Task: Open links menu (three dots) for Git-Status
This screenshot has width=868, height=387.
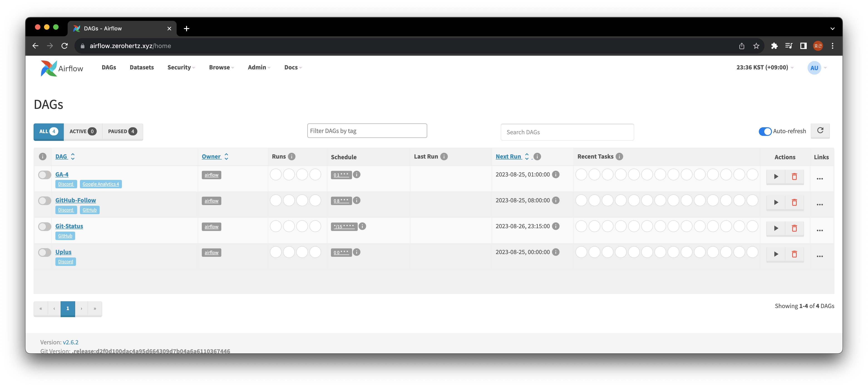Action: point(819,231)
